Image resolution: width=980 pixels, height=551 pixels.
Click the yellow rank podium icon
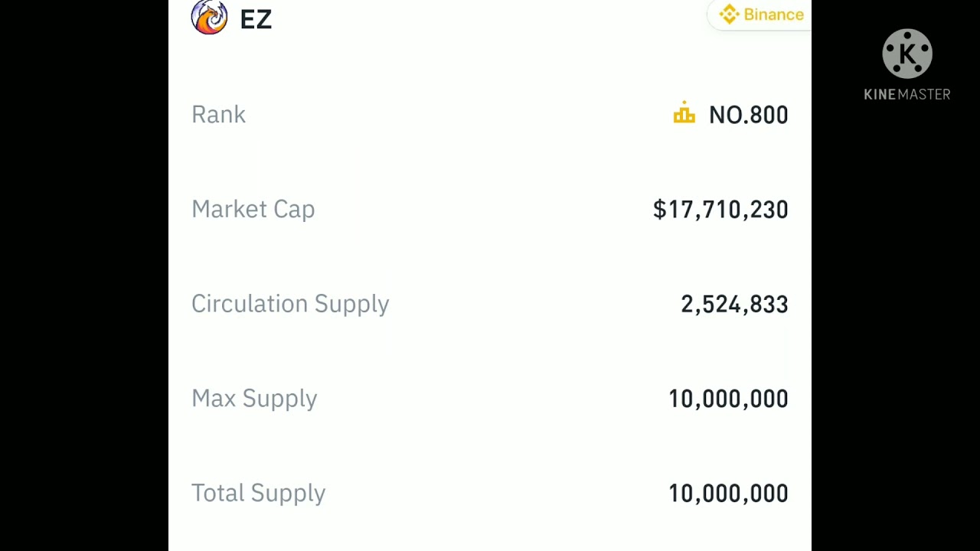tap(684, 113)
